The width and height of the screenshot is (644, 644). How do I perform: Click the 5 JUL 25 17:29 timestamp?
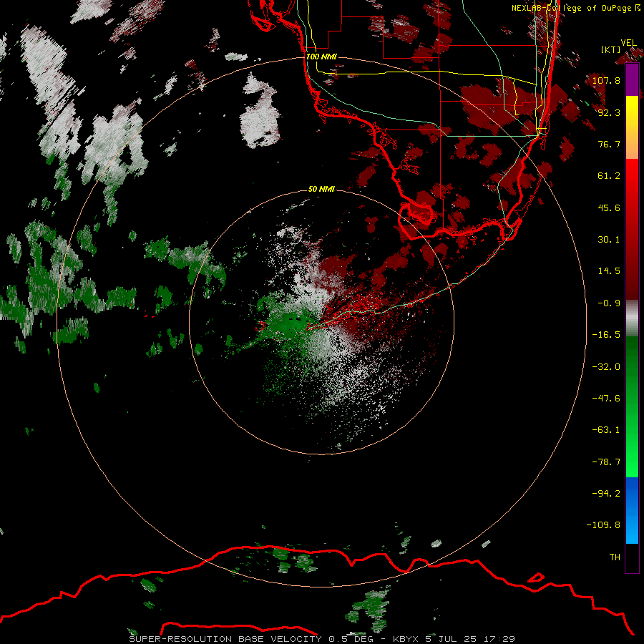point(469,639)
